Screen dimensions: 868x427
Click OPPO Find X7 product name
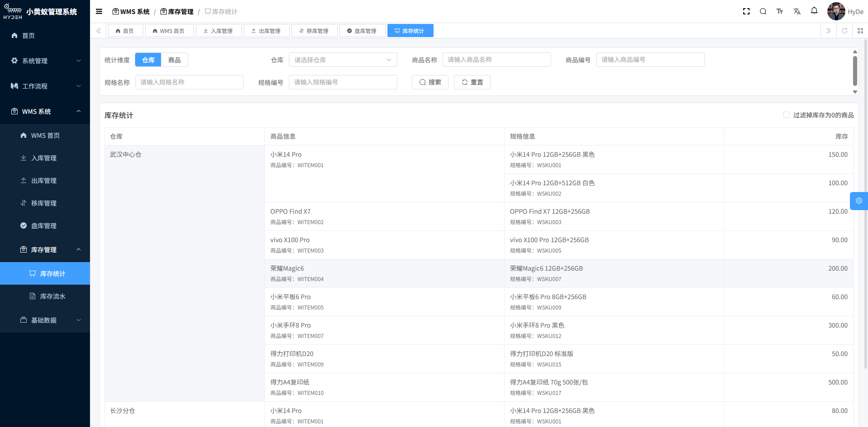click(x=290, y=211)
